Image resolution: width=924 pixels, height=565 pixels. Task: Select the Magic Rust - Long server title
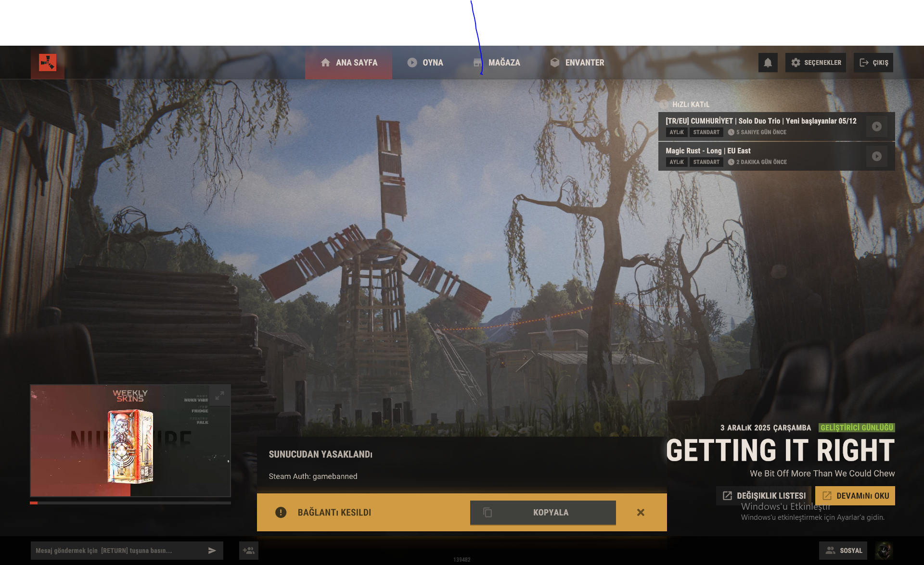(708, 151)
